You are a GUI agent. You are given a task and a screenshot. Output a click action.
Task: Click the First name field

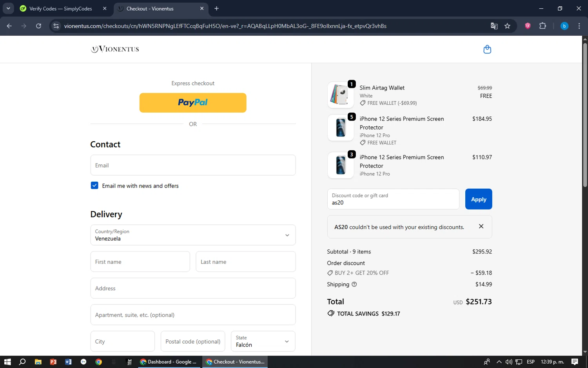140,262
